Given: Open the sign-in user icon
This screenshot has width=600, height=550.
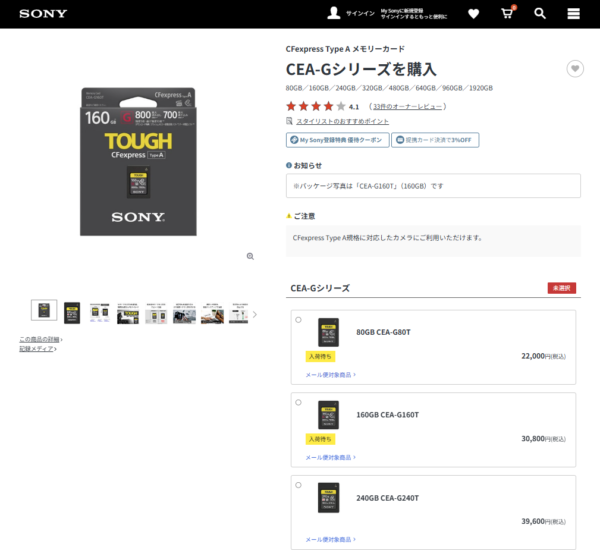Looking at the screenshot, I should [334, 13].
